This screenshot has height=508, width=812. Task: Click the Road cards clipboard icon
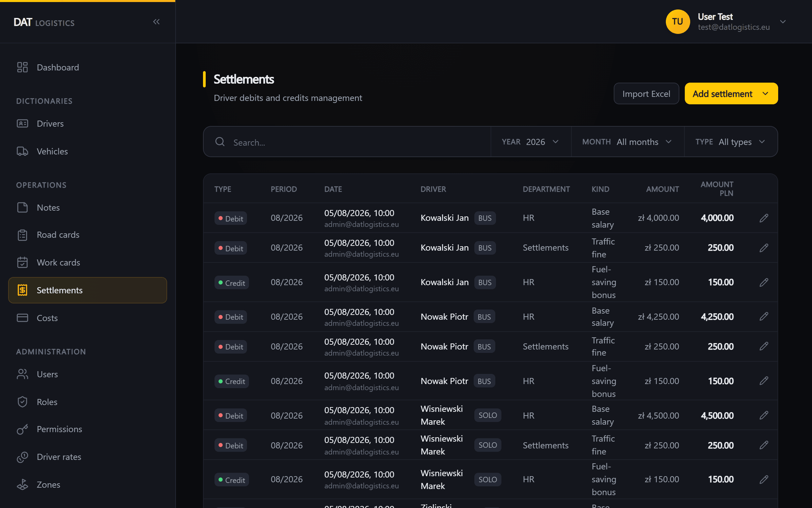(x=22, y=235)
